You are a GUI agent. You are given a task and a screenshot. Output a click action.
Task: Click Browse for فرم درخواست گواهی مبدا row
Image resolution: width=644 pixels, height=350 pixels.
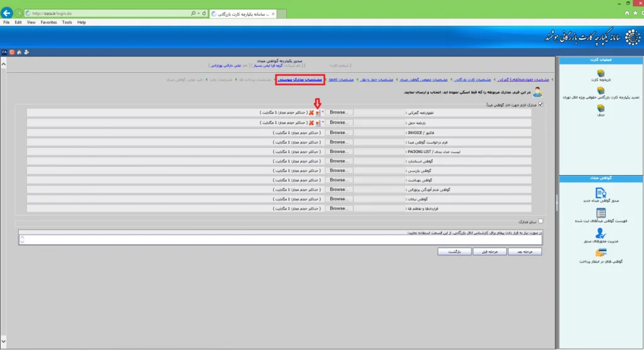pyautogui.click(x=339, y=142)
